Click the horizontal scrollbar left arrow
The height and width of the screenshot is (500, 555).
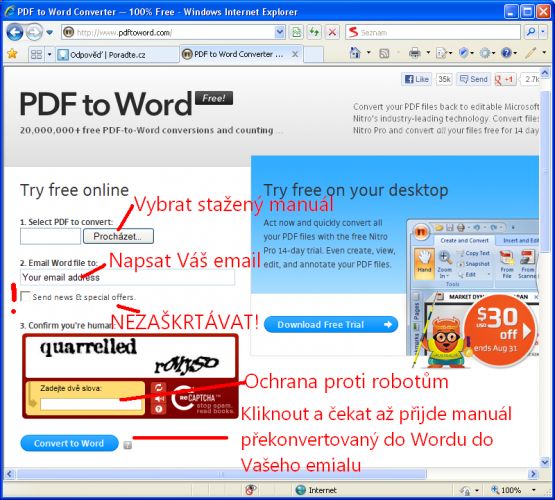tap(10, 474)
